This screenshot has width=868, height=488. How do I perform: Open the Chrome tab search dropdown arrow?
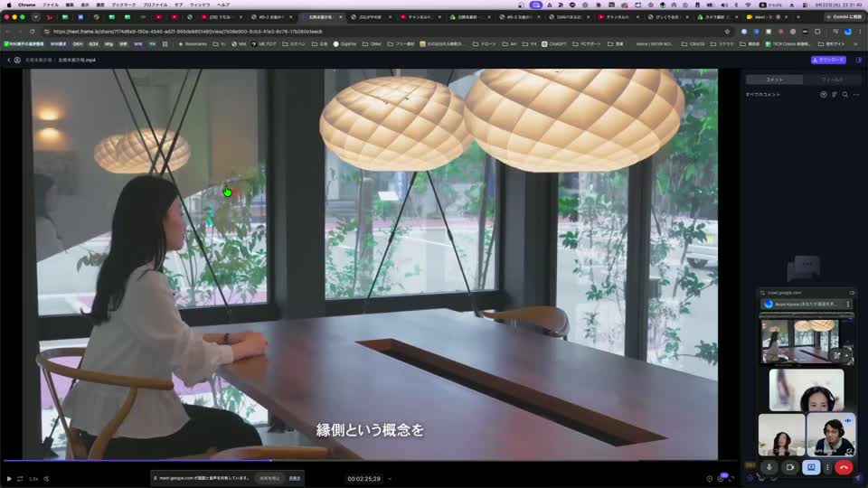point(35,17)
